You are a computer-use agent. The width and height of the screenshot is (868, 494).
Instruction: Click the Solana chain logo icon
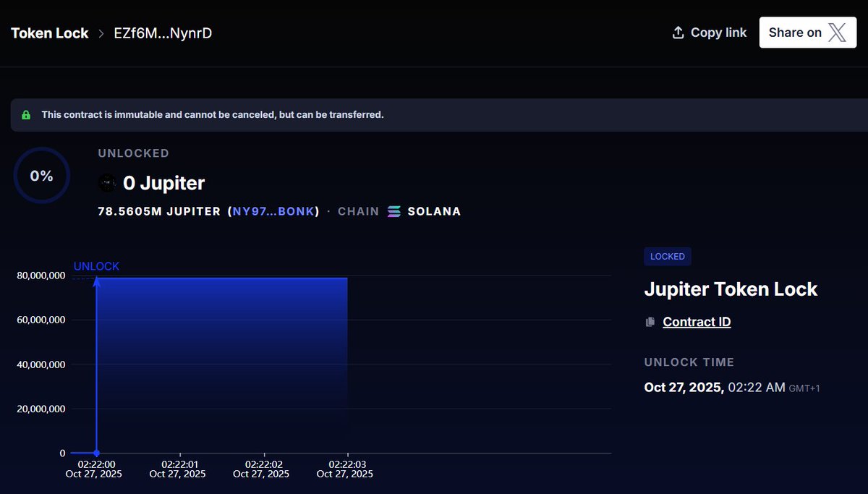click(x=393, y=212)
